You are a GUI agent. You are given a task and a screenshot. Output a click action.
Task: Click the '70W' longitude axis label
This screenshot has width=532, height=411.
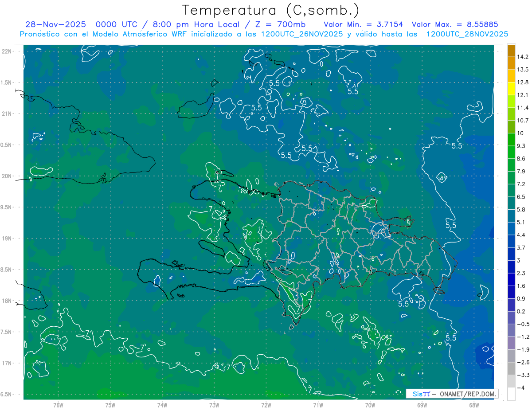pos(370,405)
